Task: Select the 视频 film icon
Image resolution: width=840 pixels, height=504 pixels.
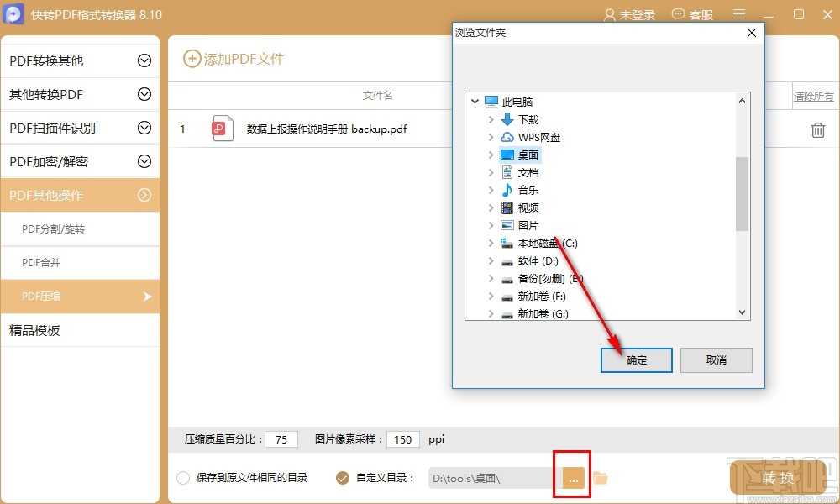Action: [507, 207]
